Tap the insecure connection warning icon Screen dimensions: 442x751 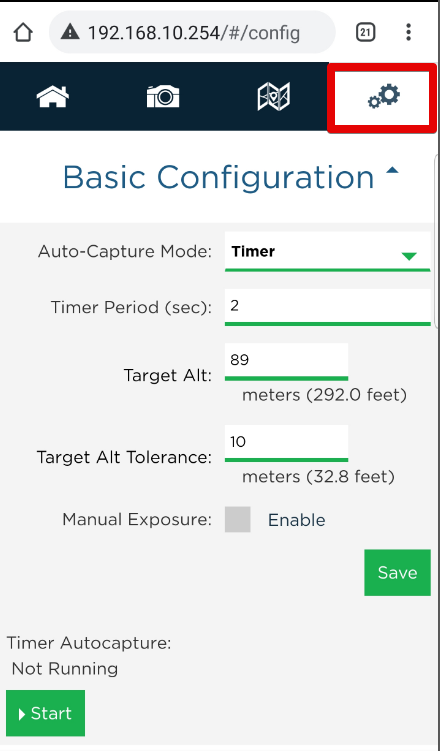[x=70, y=33]
